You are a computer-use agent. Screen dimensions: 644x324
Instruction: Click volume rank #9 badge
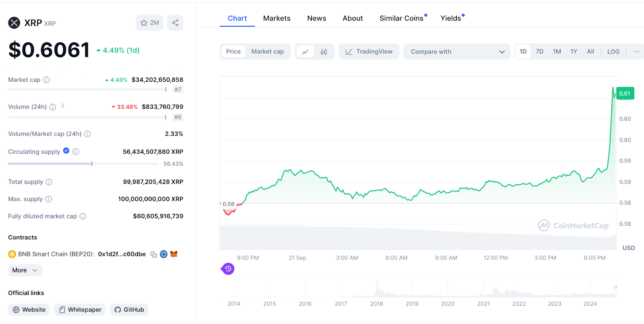pos(178,117)
